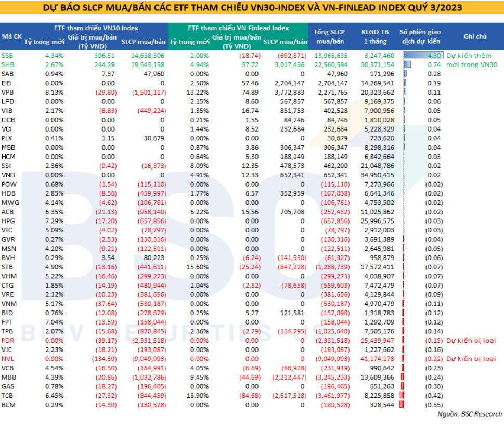
Task: Click the 'Ghi chú' column header
Action: coord(475,36)
